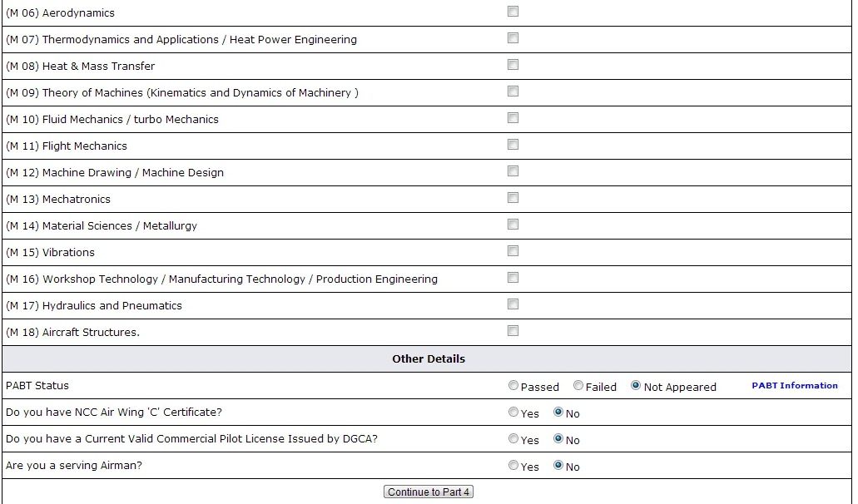
Task: Check the (M 06) Aerodynamics checkbox
Action: (513, 12)
